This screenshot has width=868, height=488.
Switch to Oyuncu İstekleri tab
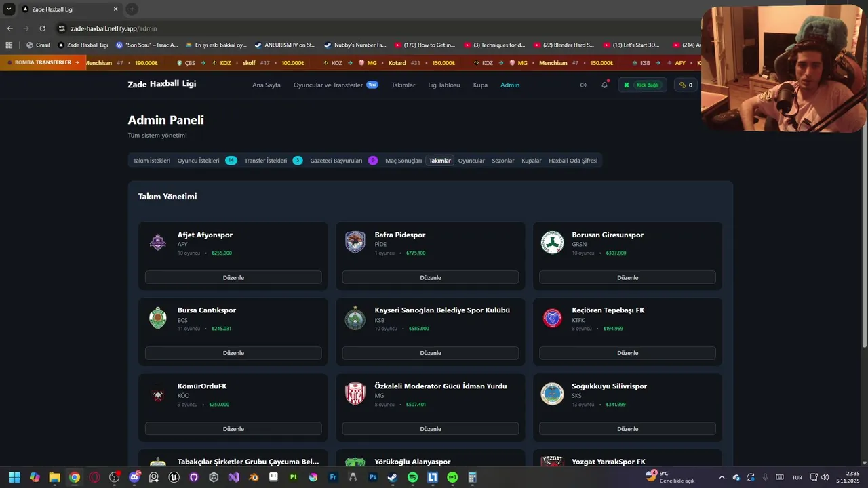point(207,161)
